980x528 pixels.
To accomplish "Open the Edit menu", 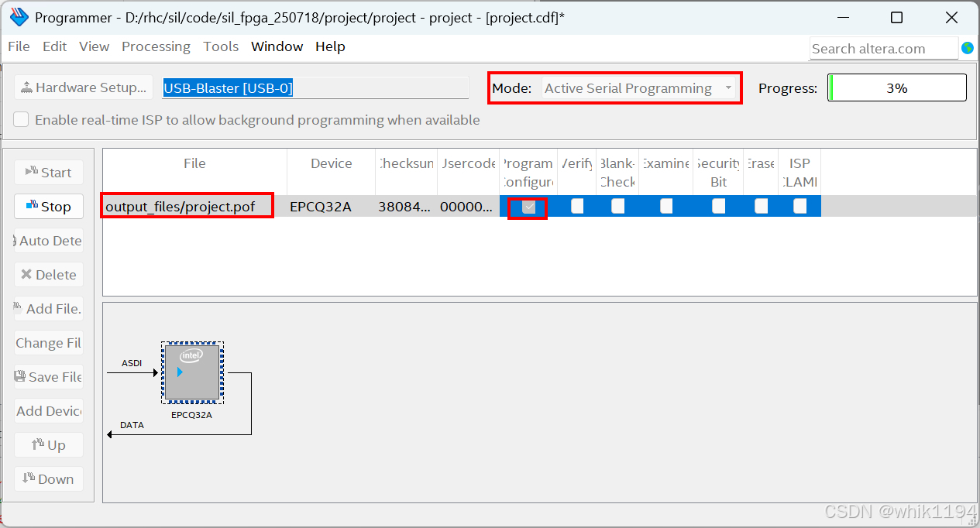I will click(x=54, y=46).
